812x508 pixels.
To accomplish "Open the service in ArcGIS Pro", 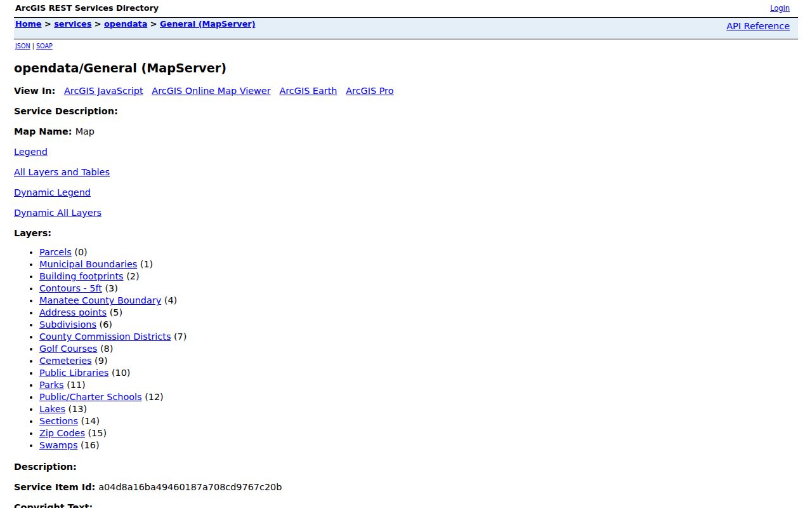I will pyautogui.click(x=370, y=91).
